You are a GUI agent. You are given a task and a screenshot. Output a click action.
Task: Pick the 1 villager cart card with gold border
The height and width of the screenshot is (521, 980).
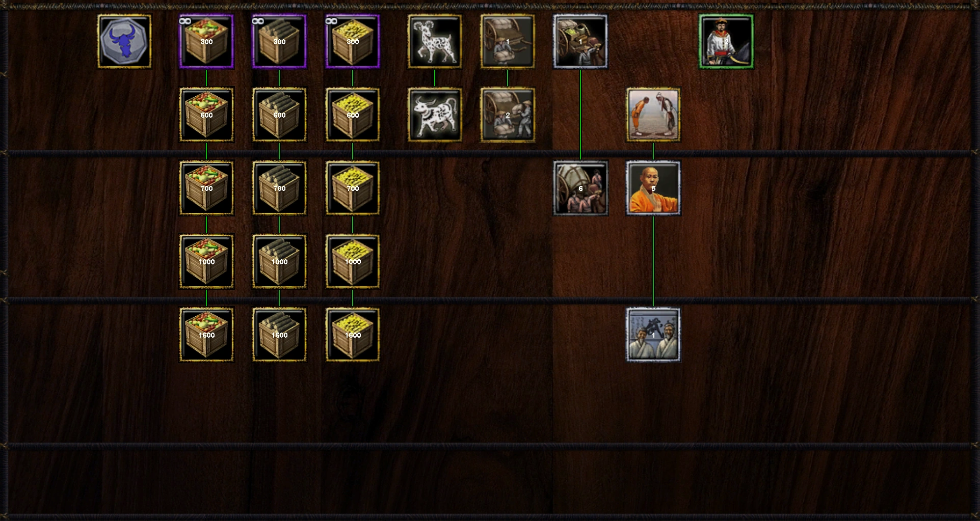click(508, 41)
